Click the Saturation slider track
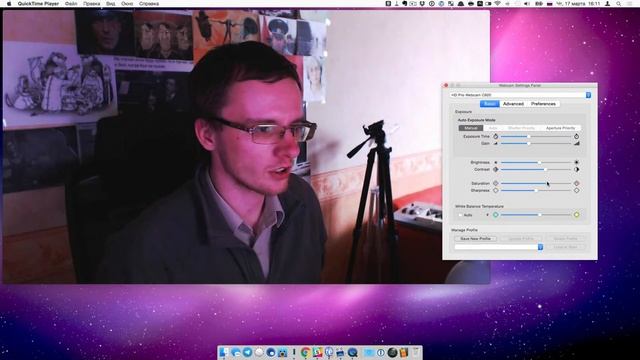640x360 pixels. [536, 183]
